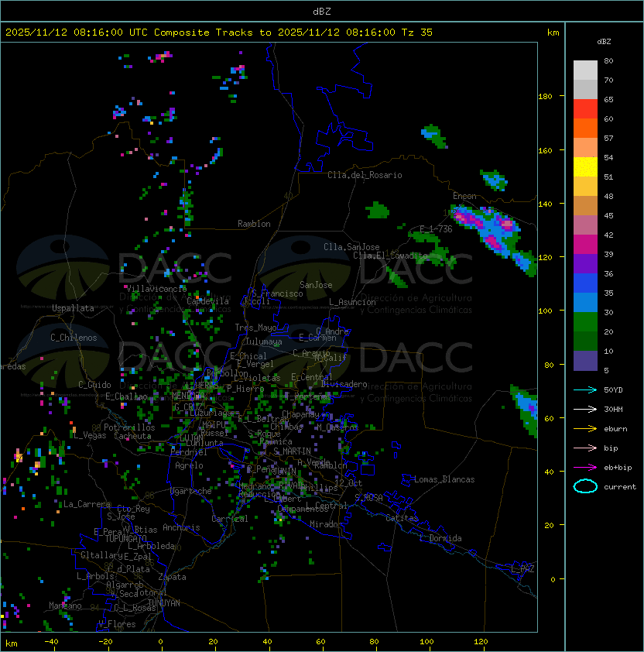The image size is (644, 652).
Task: Click the 'Uspallata' map label
Action: pyautogui.click(x=74, y=308)
